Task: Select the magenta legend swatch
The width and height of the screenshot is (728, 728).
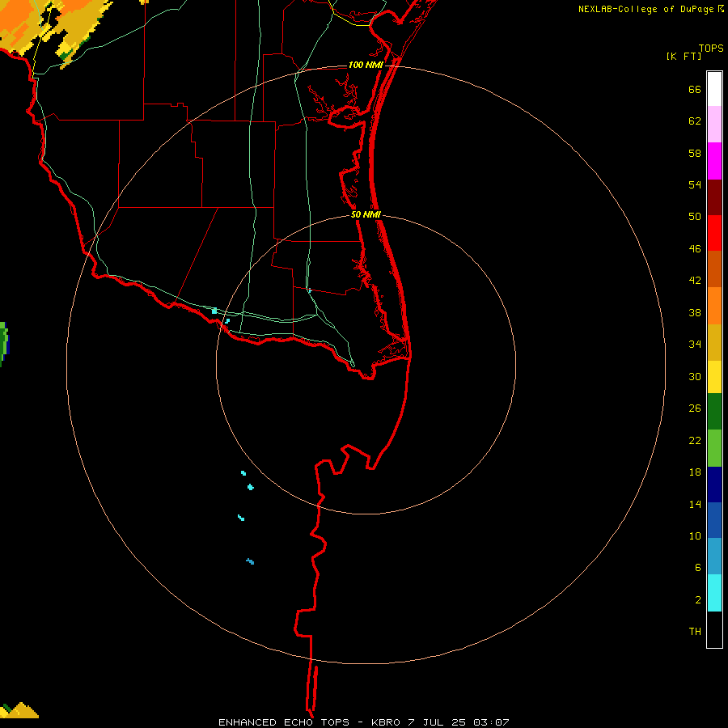Action: tap(714, 161)
